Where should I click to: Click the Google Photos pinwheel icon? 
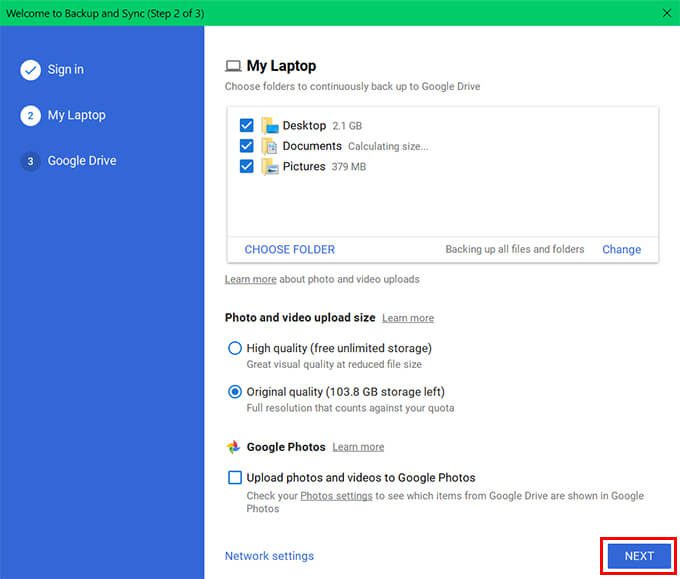(233, 447)
